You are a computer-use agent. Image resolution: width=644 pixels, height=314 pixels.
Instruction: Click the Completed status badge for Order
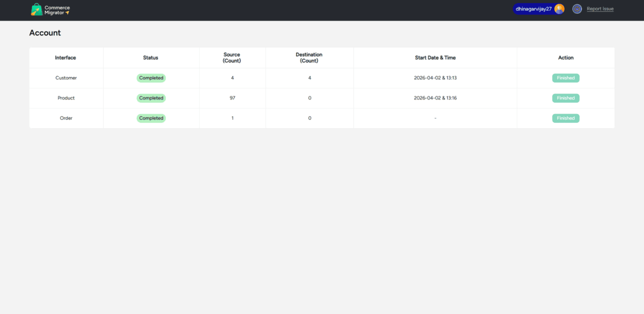click(x=151, y=118)
